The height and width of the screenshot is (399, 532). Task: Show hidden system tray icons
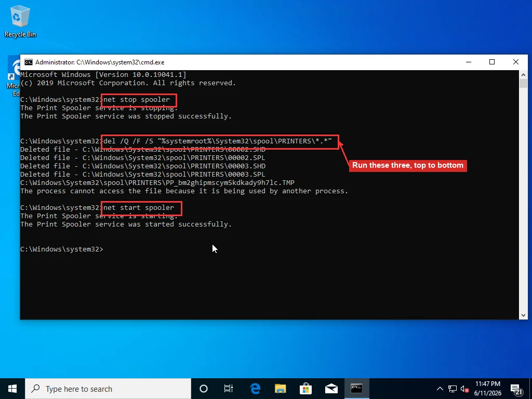(x=440, y=389)
